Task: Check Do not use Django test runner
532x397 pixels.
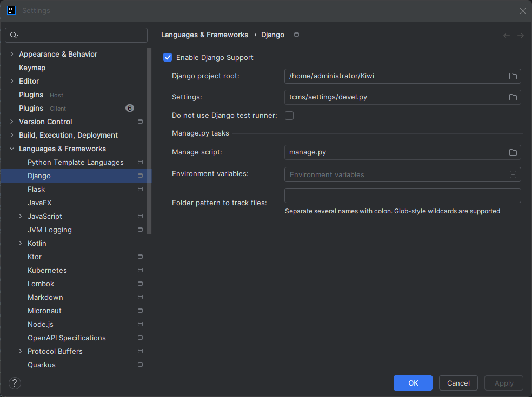Action: [x=289, y=116]
